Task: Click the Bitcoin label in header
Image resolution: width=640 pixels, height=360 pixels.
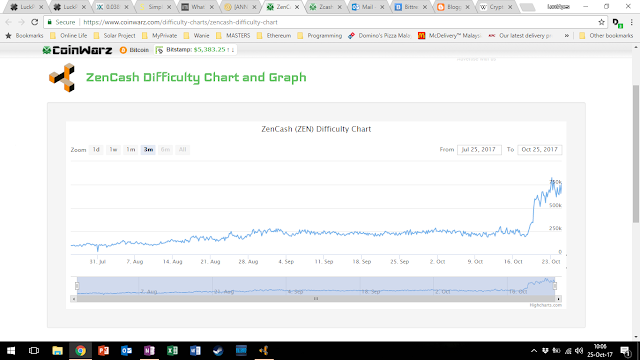Action: tap(139, 50)
